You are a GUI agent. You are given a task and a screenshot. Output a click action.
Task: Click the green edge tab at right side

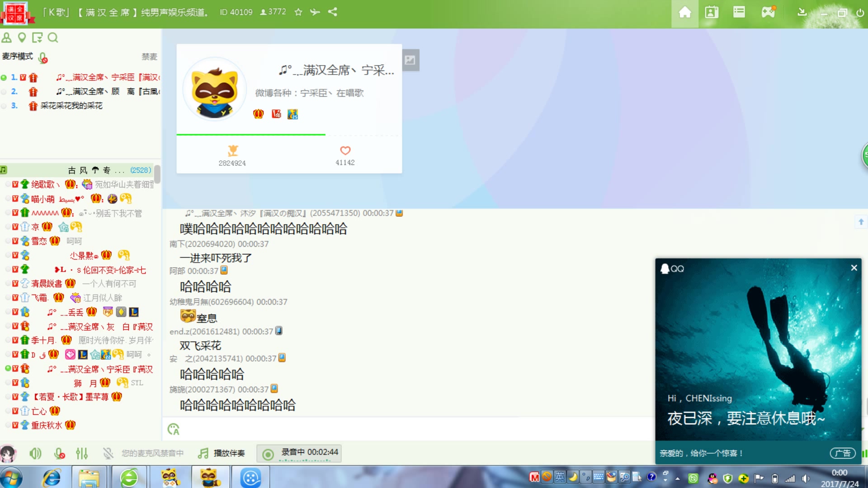point(864,155)
